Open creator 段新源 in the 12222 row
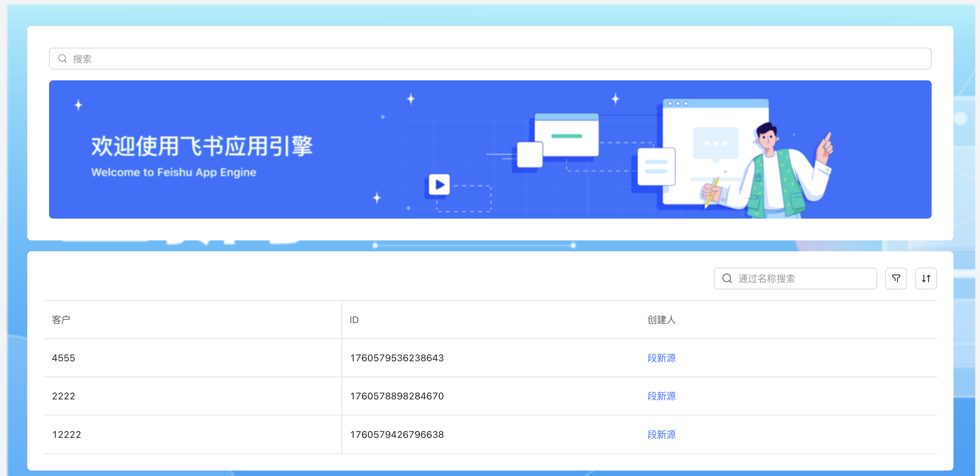This screenshot has width=980, height=476. [662, 434]
